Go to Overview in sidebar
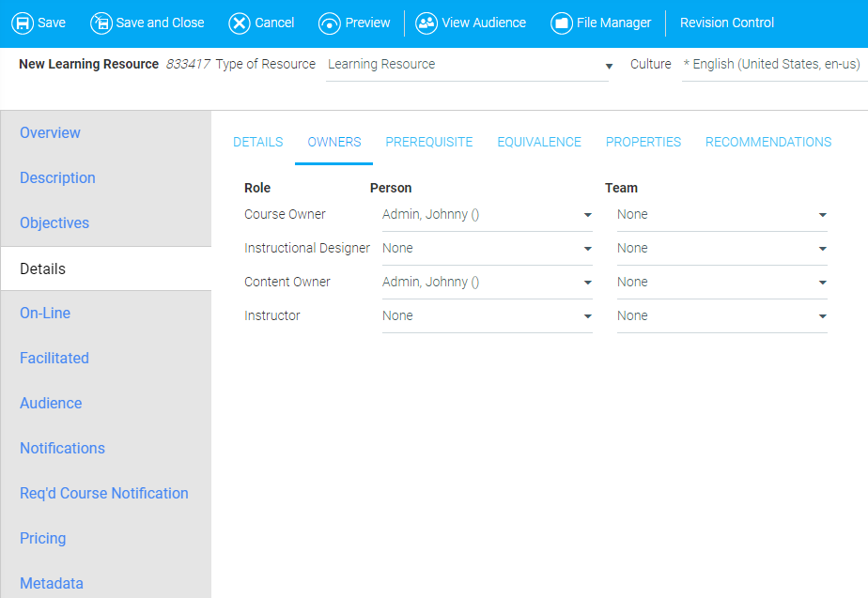The image size is (868, 598). click(x=51, y=133)
